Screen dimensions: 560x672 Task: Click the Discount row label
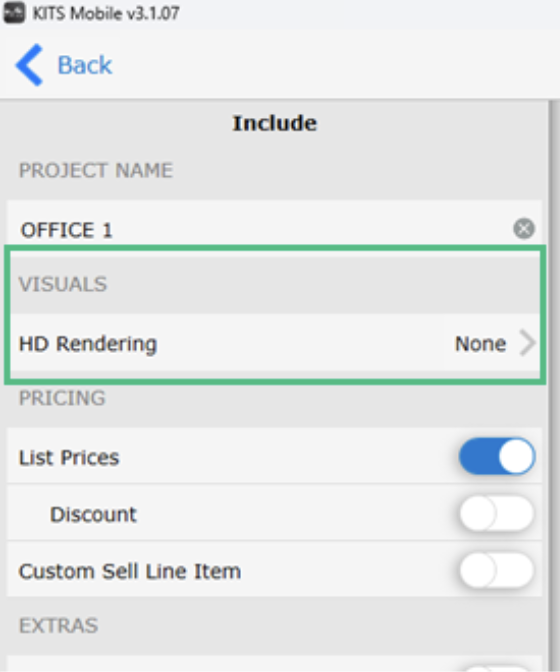coord(93,514)
